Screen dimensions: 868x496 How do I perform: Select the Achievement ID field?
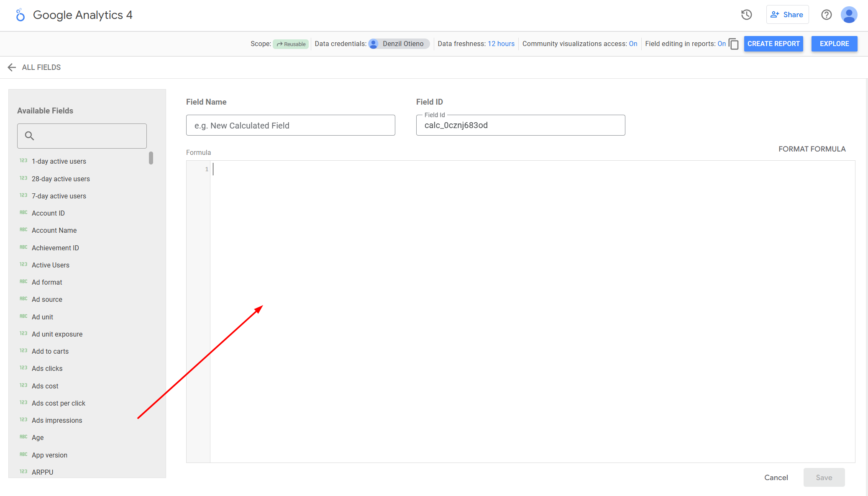[x=55, y=248]
